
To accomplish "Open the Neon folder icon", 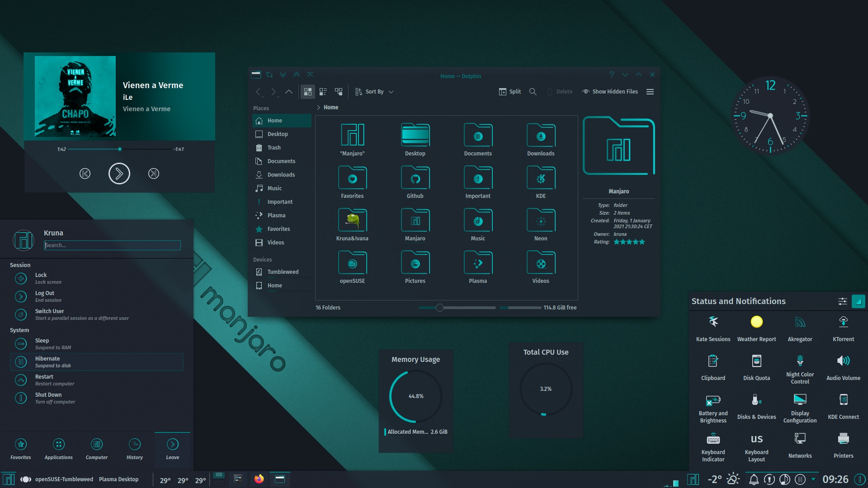I will pos(541,225).
